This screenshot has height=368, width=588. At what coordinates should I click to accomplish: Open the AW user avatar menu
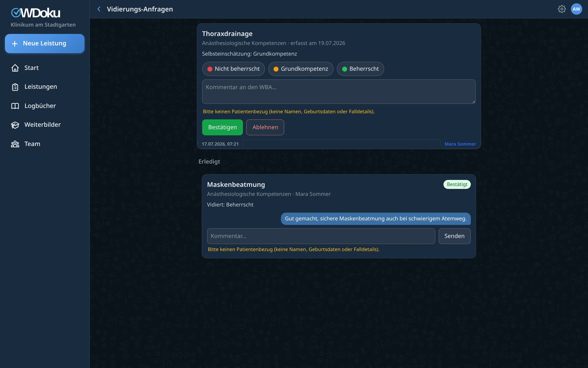576,9
